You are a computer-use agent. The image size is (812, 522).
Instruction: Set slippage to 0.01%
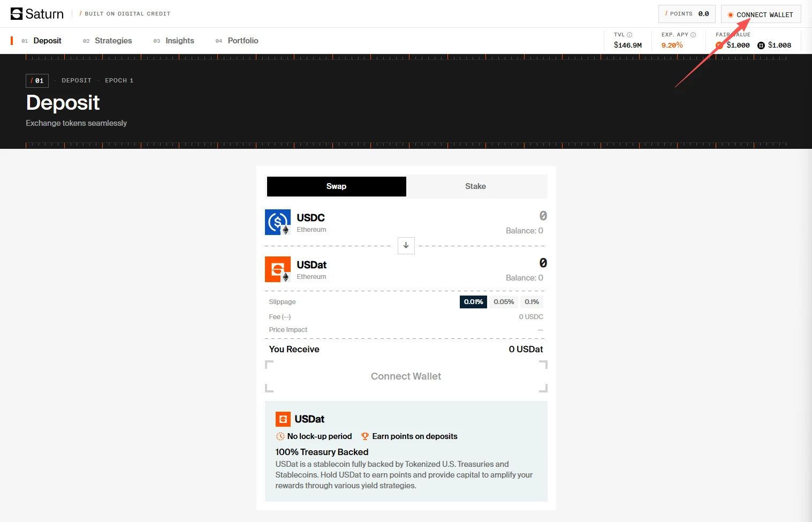(x=473, y=302)
